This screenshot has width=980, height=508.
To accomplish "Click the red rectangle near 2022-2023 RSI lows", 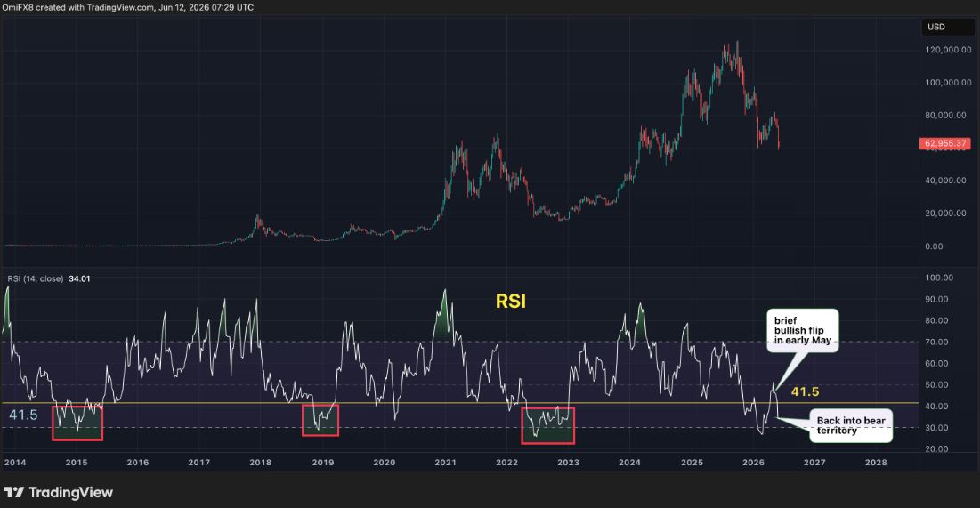I will tap(548, 425).
